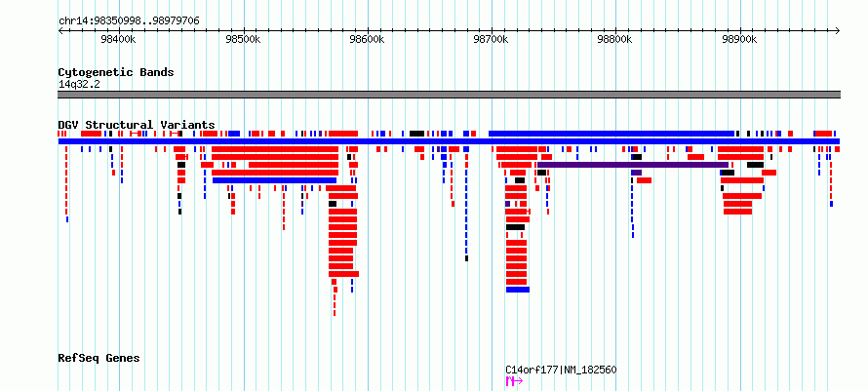868x391 pixels.
Task: Click the 98400k ruler label
Action: pos(120,40)
